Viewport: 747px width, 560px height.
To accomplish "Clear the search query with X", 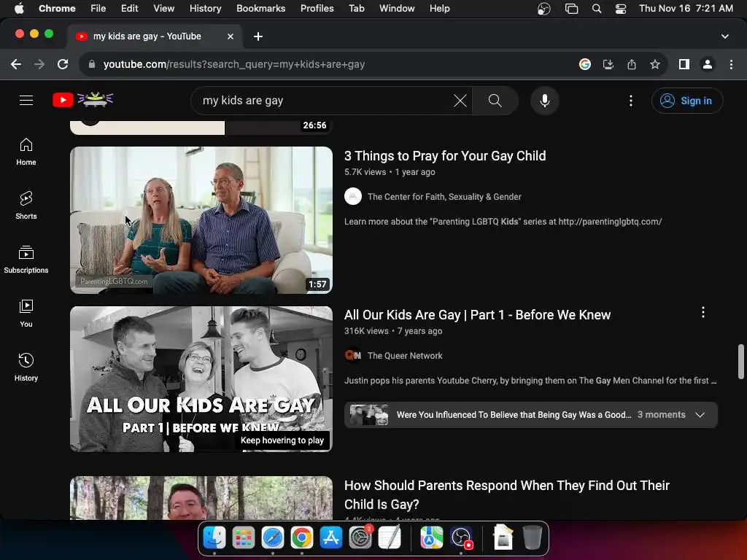I will coord(460,101).
